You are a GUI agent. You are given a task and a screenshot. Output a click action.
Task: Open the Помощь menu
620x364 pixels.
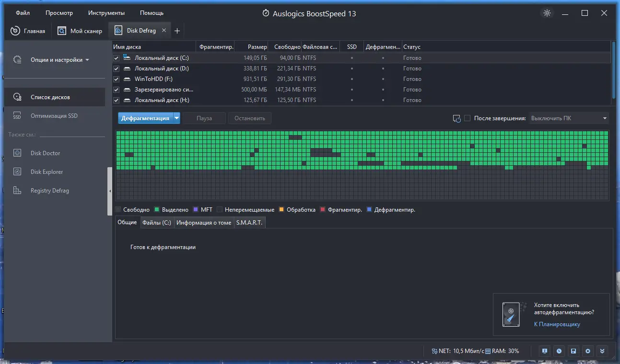(x=152, y=13)
